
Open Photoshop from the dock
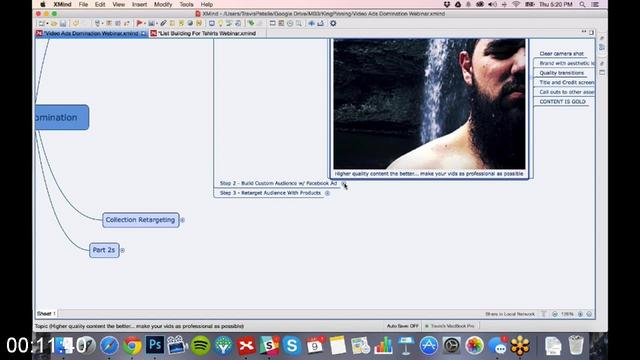click(155, 346)
